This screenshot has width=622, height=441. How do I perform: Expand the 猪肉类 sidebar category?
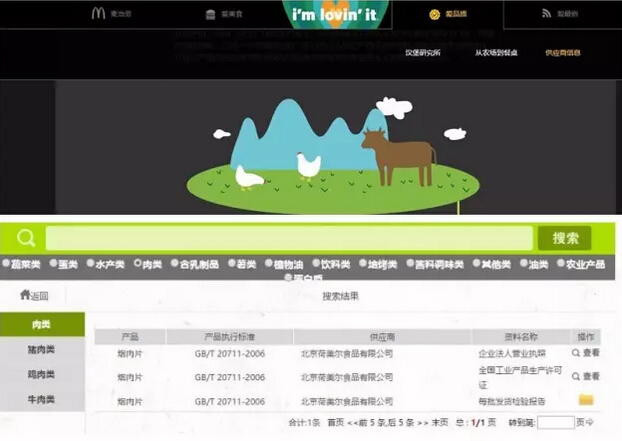point(42,349)
